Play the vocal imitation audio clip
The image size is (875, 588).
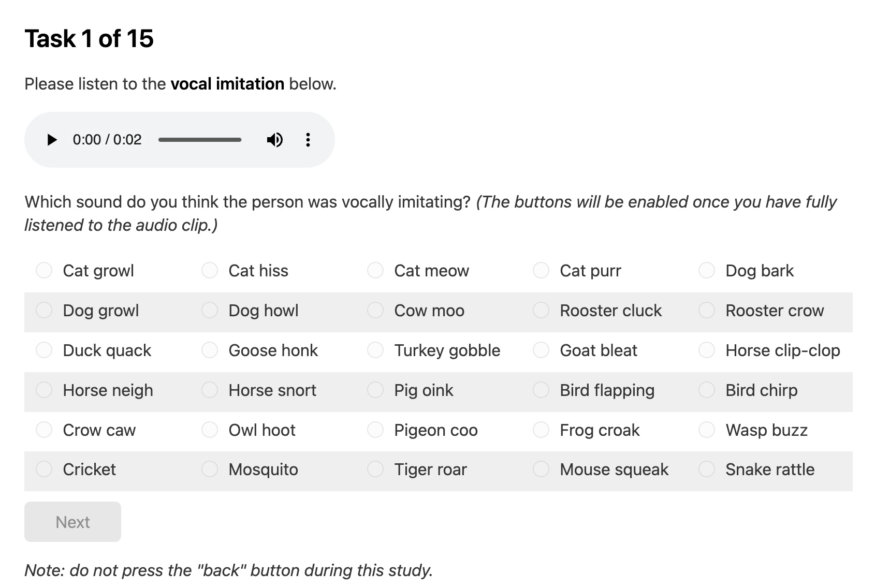tap(52, 140)
